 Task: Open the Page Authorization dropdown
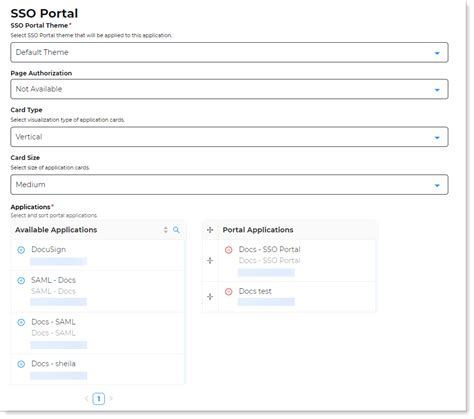click(x=229, y=89)
